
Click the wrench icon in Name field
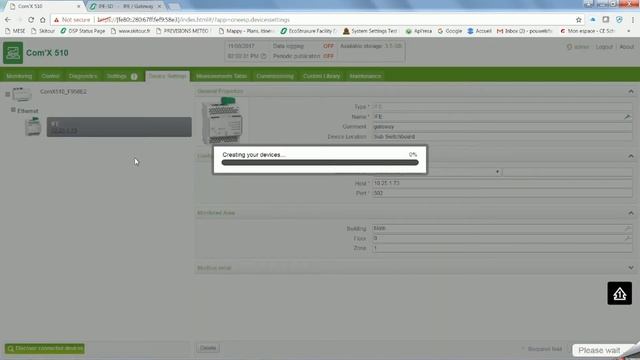(627, 117)
